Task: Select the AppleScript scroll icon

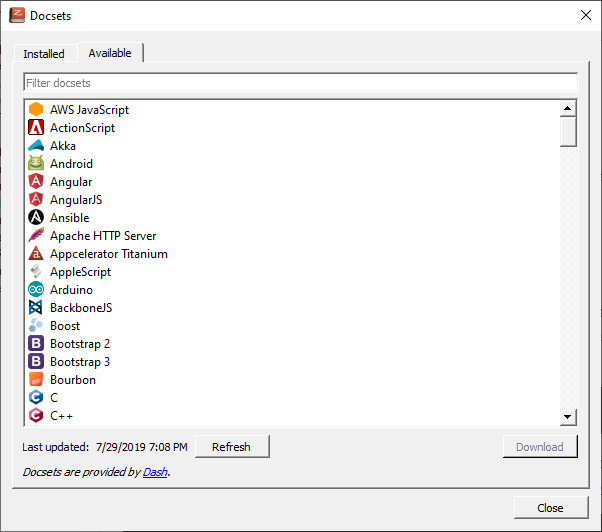Action: point(36,271)
